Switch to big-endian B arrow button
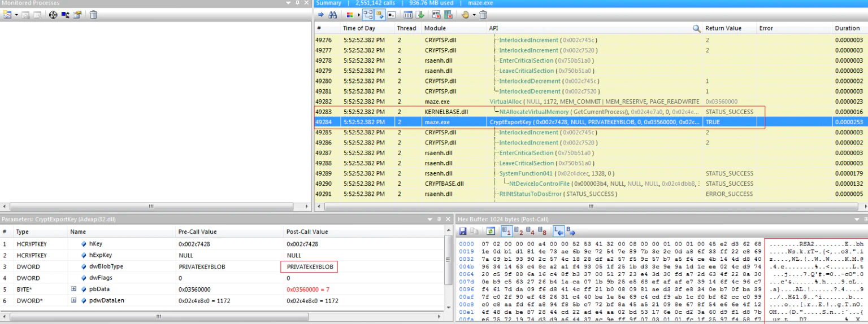This screenshot has height=324, width=868. point(570,231)
